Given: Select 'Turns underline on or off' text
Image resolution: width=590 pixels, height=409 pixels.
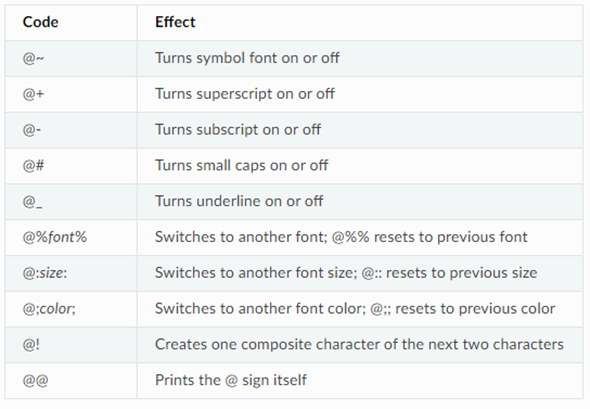Looking at the screenshot, I should coord(239,201).
